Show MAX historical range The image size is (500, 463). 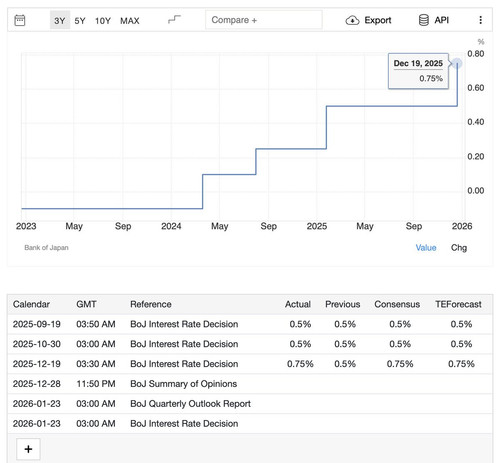130,21
